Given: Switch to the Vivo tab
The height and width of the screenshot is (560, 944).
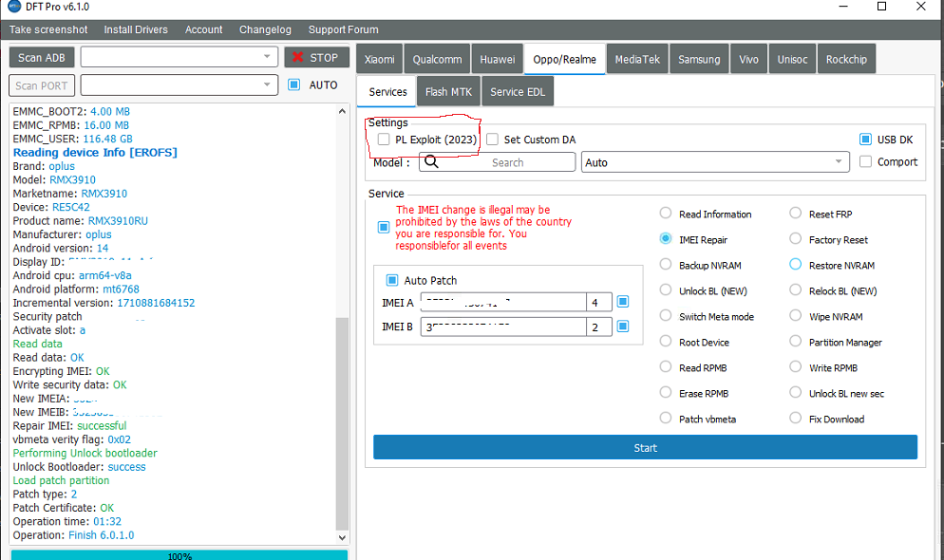Looking at the screenshot, I should [x=749, y=59].
